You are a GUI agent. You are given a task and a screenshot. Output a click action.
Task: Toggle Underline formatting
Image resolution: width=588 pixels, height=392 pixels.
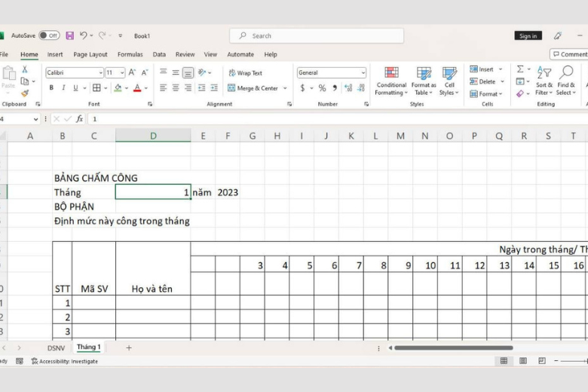tap(75, 87)
